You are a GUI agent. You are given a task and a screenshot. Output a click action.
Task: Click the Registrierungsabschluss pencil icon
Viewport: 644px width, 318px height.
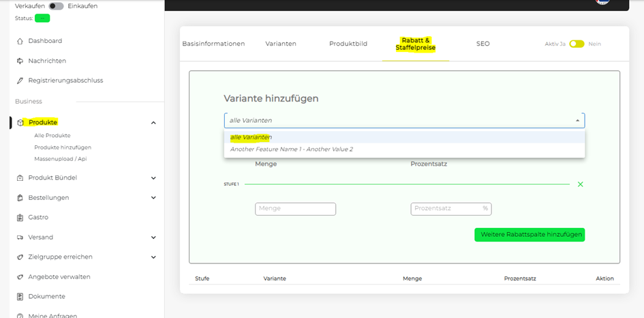click(20, 81)
